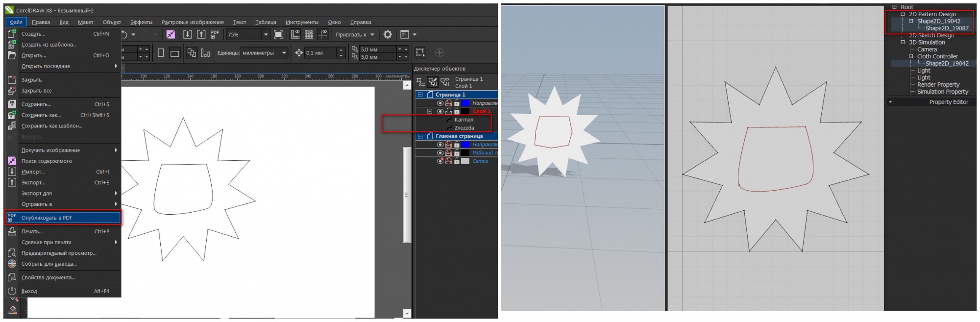
Task: Select landscape page orientation icon
Action: (174, 53)
